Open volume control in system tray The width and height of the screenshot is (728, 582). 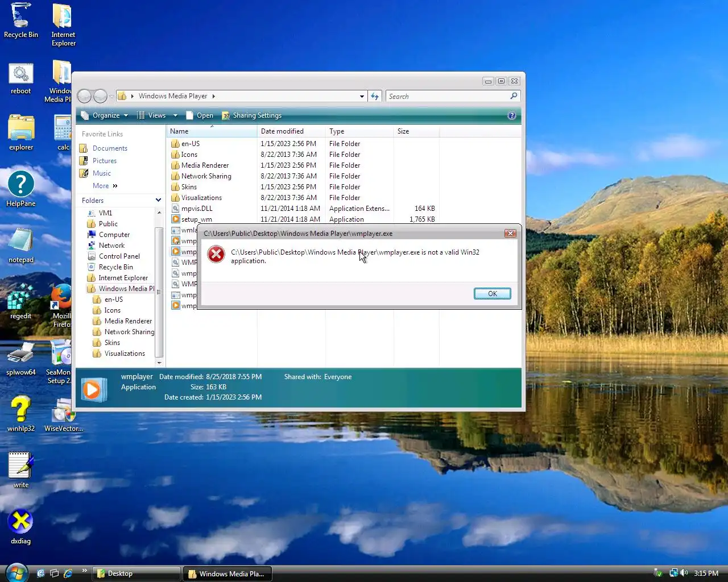pyautogui.click(x=684, y=573)
